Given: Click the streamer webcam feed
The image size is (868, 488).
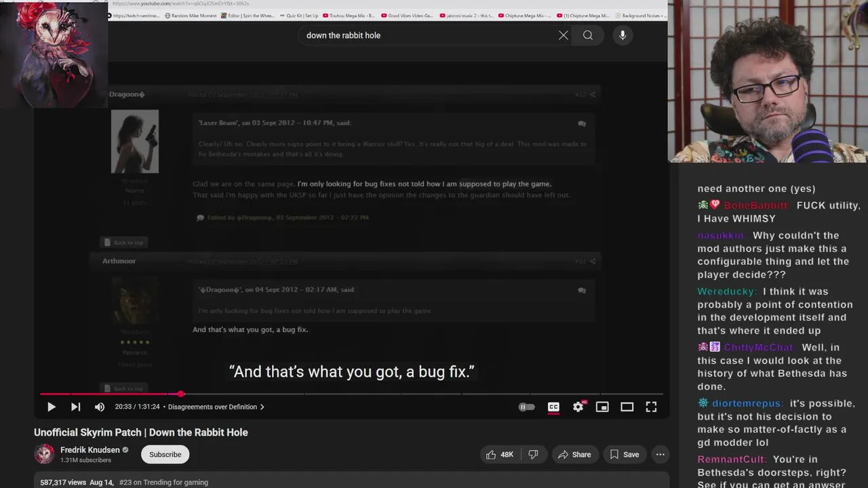Looking at the screenshot, I should click(768, 81).
